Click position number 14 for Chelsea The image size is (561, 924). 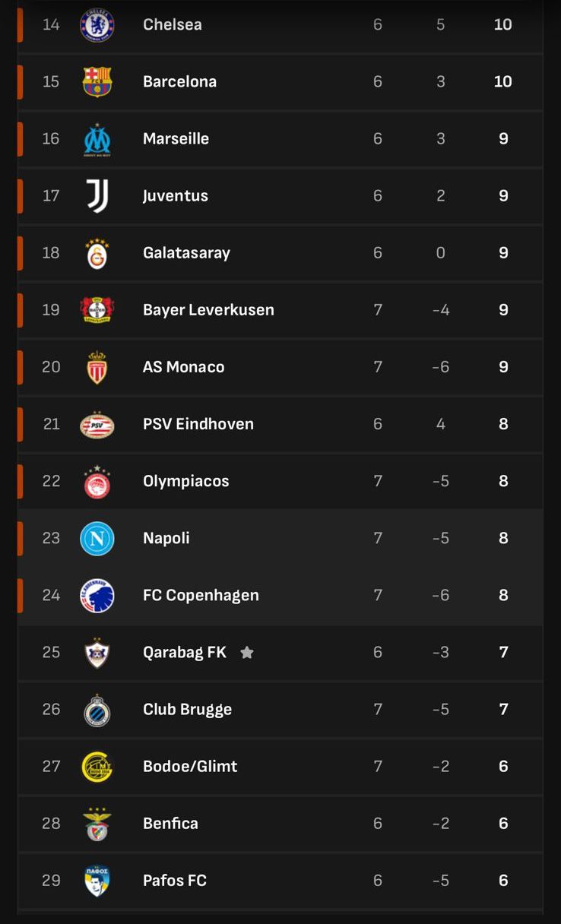[x=51, y=25]
